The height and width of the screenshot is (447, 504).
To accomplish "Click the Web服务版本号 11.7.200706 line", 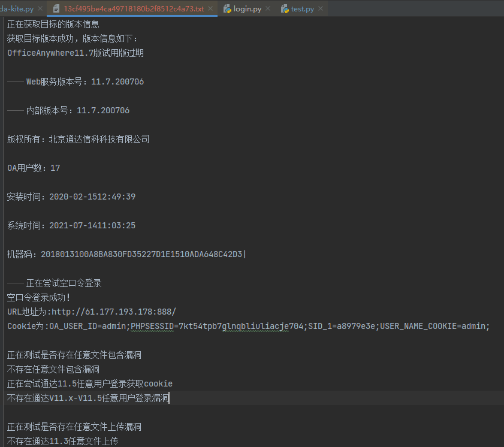I will click(76, 81).
